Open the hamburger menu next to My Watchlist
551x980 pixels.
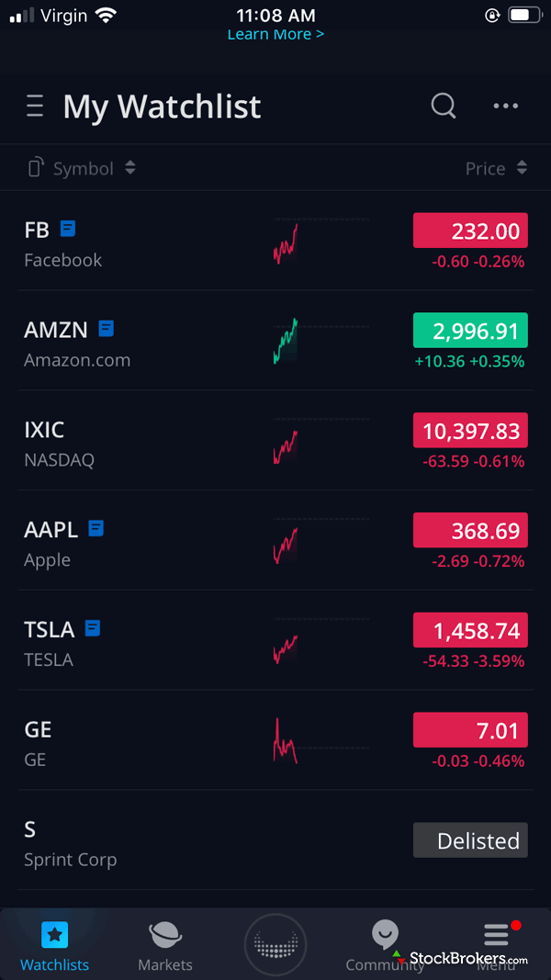35,106
